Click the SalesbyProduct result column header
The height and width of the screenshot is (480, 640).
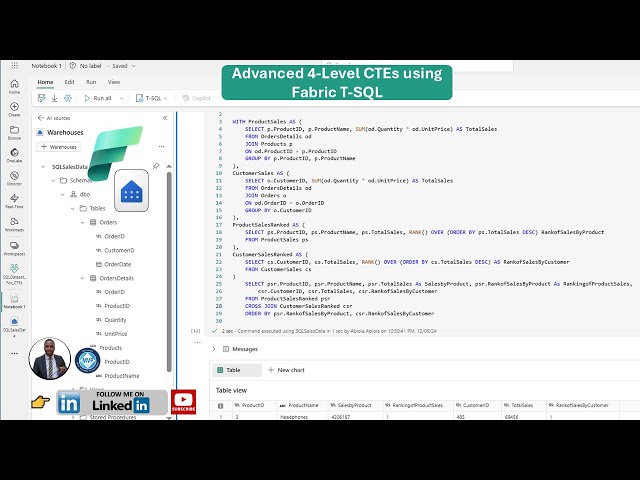point(354,405)
